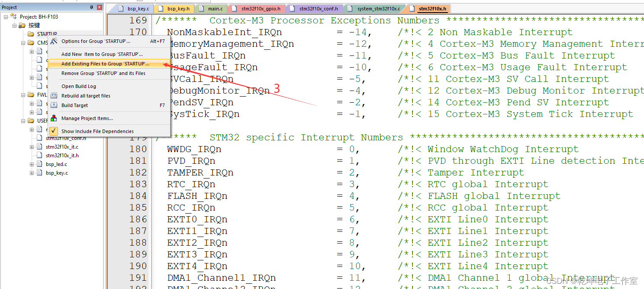The height and width of the screenshot is (289, 644).
Task: Click RTC_IRQn on line 183
Action: pos(191,184)
